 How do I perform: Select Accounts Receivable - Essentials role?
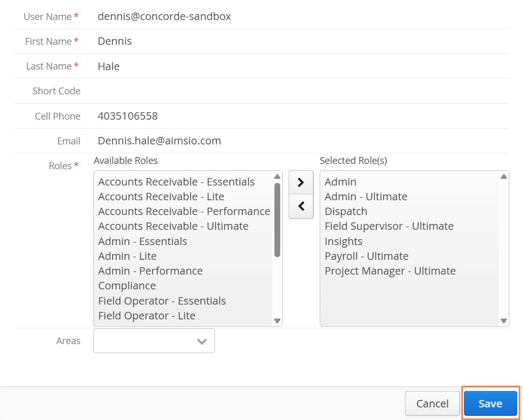coord(176,182)
